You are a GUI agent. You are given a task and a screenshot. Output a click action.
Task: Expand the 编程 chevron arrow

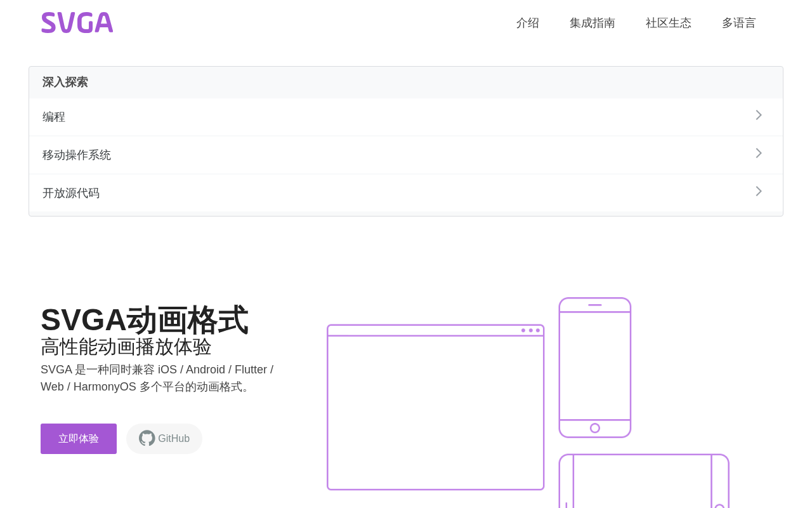pyautogui.click(x=759, y=115)
